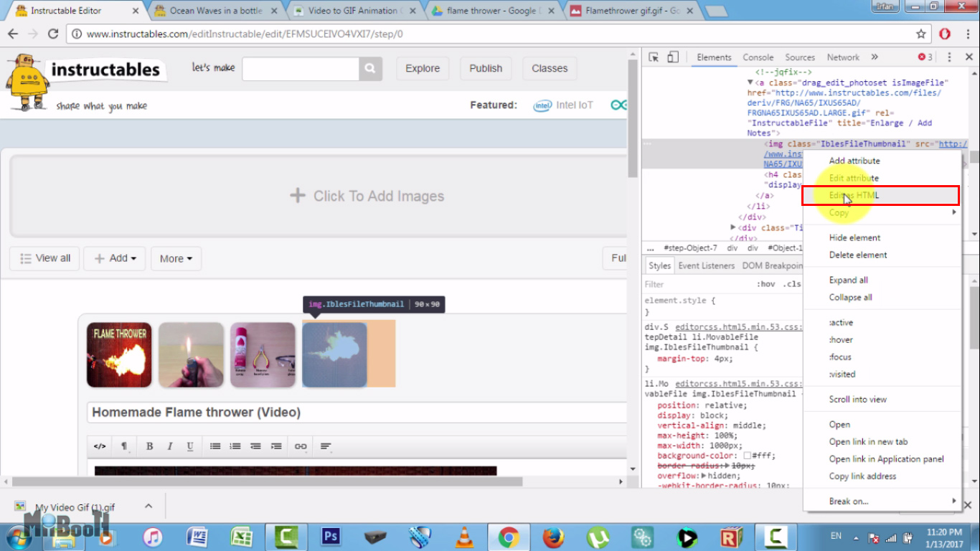This screenshot has height=551, width=980.
Task: Expand the Break on... submenu
Action: click(x=882, y=501)
